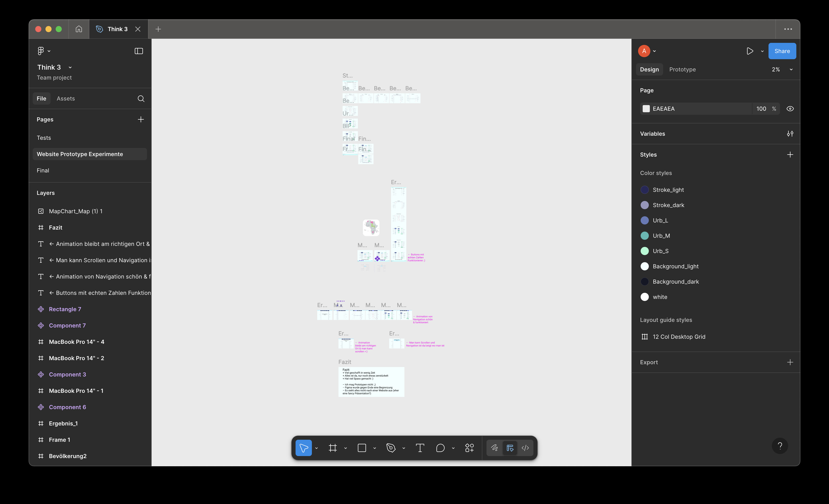Open a new tab with plus

pyautogui.click(x=158, y=29)
